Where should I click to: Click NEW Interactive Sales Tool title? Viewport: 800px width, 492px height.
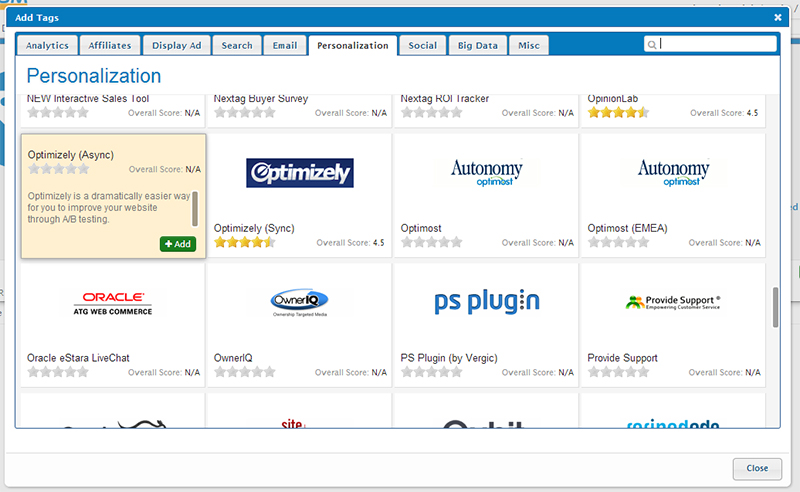coord(88,99)
